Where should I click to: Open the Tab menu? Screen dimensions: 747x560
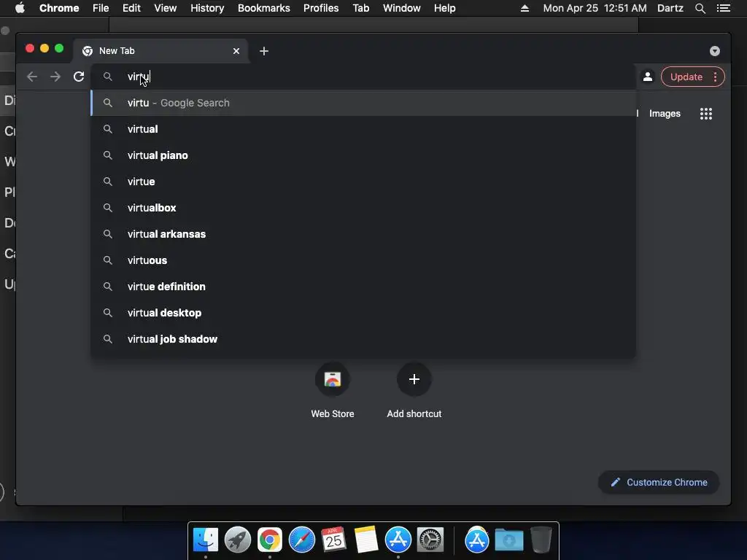[x=361, y=8]
